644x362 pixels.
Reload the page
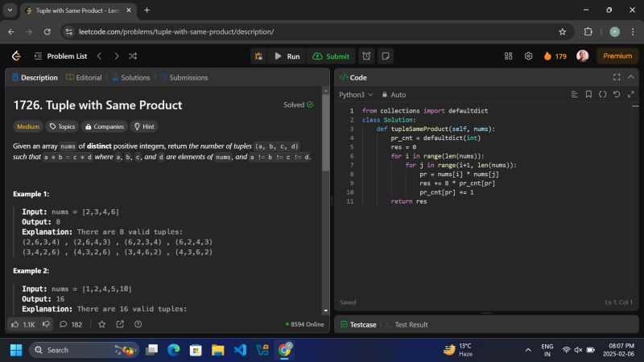click(47, 31)
